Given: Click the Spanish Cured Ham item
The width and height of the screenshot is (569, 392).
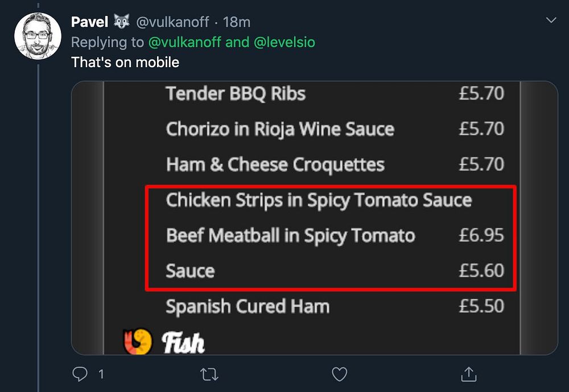Looking at the screenshot, I should click(248, 307).
